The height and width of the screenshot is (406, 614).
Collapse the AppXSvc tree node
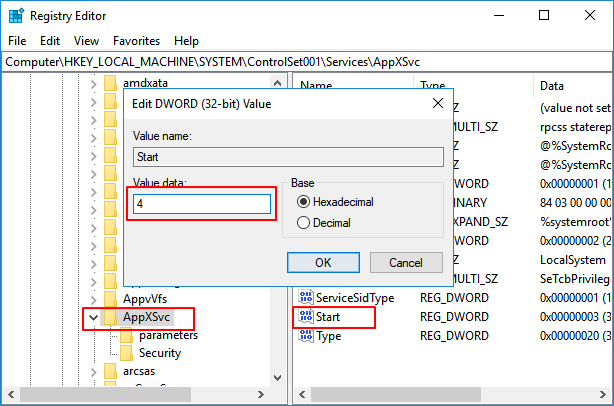[92, 317]
